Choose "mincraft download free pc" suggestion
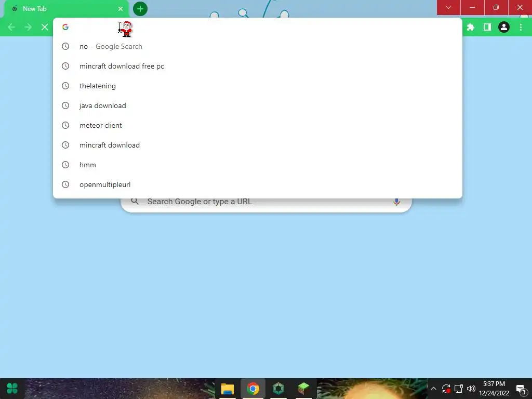 tap(258, 66)
